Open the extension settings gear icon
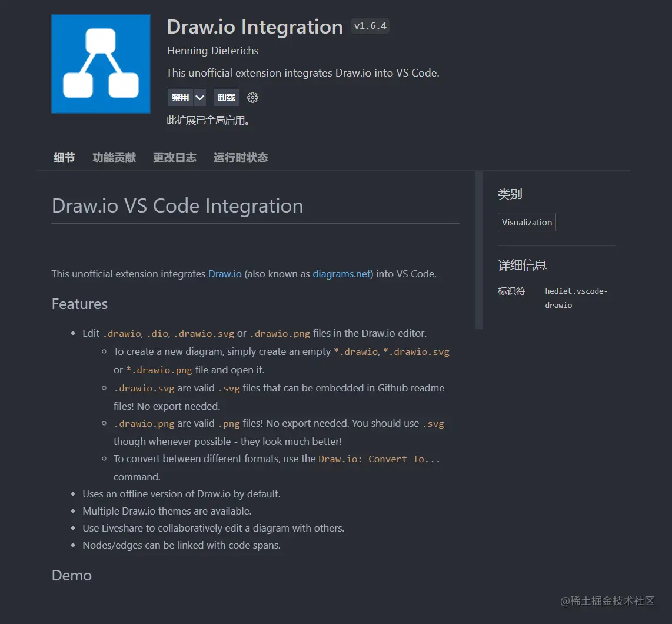The height and width of the screenshot is (624, 672). (x=252, y=98)
